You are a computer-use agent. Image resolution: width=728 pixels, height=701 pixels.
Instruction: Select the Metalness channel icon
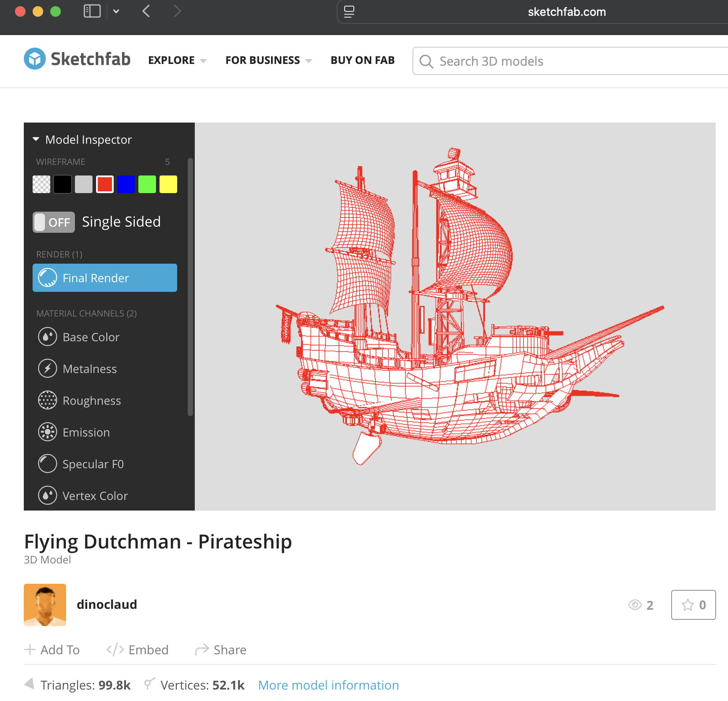click(x=48, y=369)
